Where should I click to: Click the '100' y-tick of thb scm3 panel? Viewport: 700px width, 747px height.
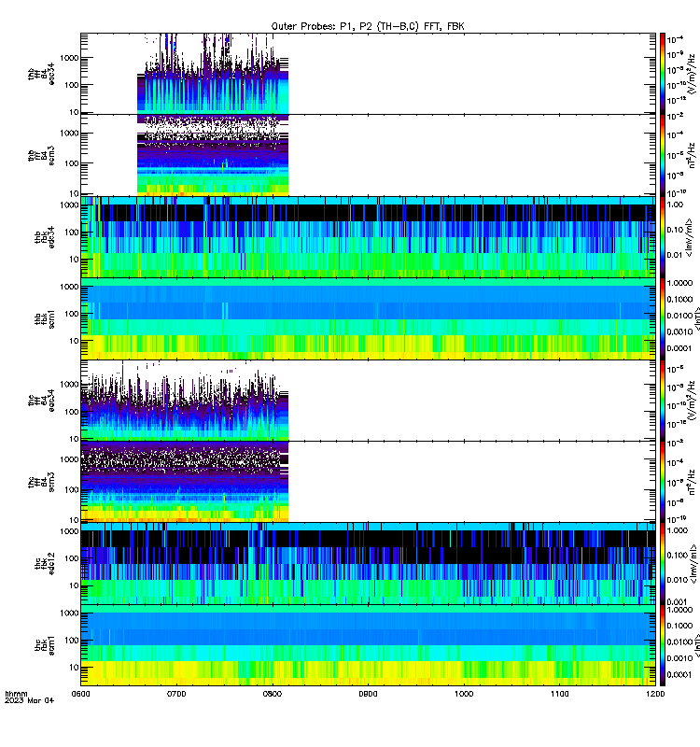72,163
